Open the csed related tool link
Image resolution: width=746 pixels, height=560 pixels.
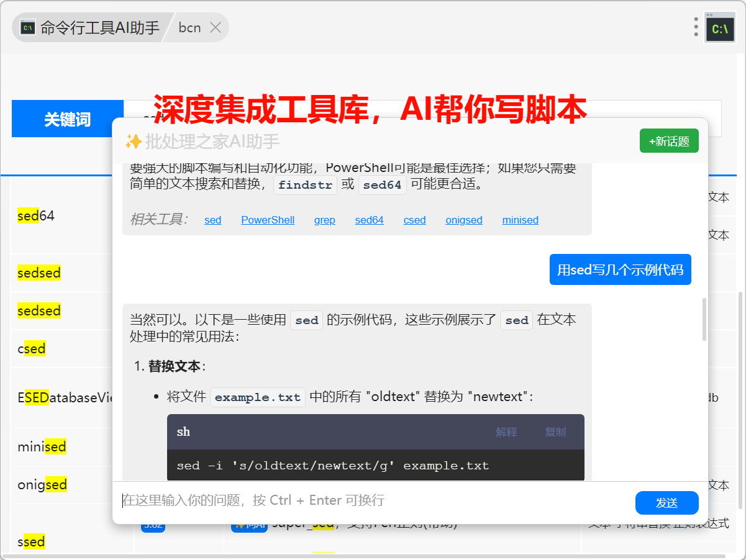(x=414, y=220)
